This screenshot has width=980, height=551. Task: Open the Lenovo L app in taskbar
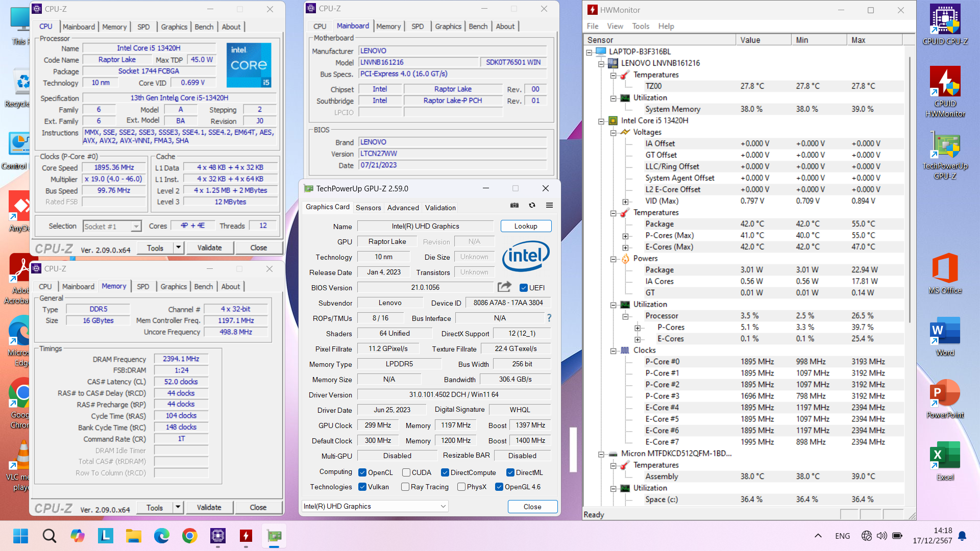tap(105, 536)
